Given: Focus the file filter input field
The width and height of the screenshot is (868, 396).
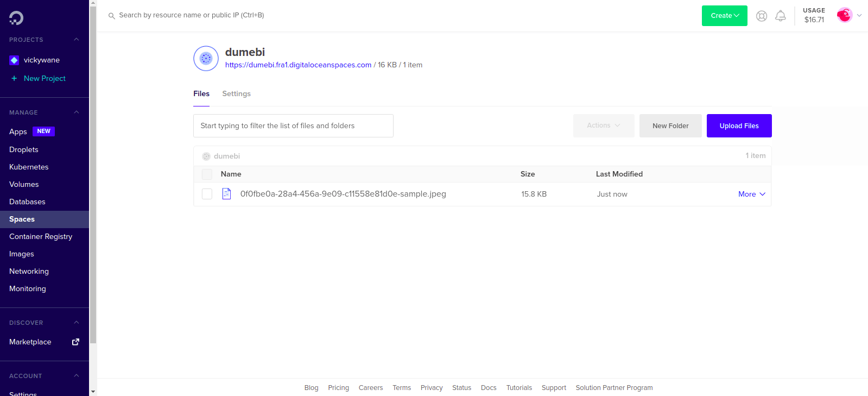Looking at the screenshot, I should (x=293, y=125).
